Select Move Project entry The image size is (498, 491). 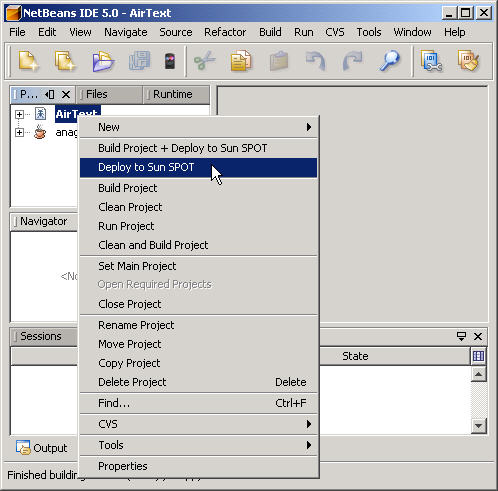[199, 344]
